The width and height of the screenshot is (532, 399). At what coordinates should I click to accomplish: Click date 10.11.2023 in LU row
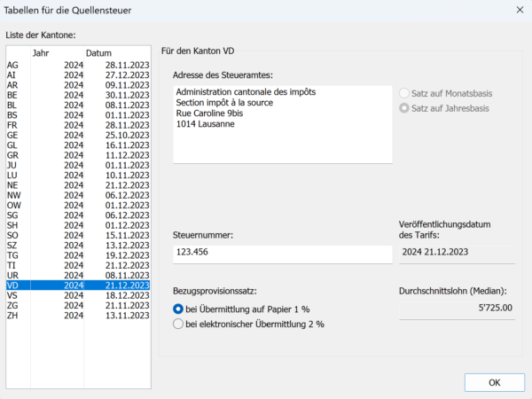pos(127,175)
